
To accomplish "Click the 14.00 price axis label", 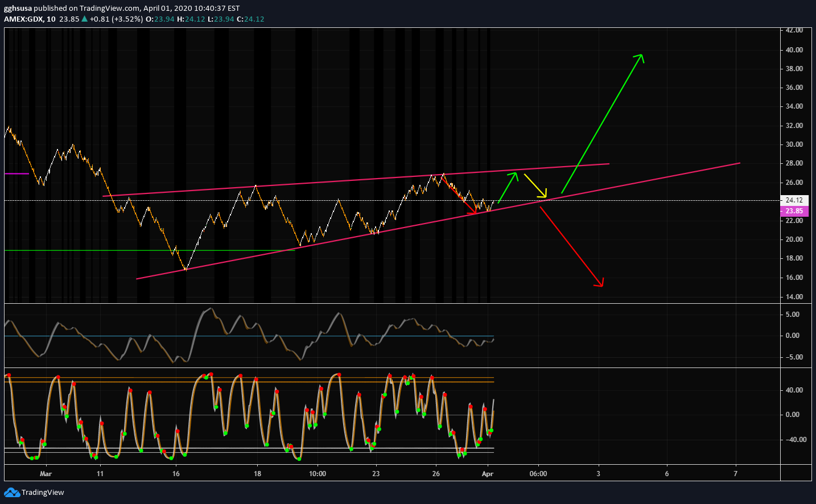I will pyautogui.click(x=794, y=297).
